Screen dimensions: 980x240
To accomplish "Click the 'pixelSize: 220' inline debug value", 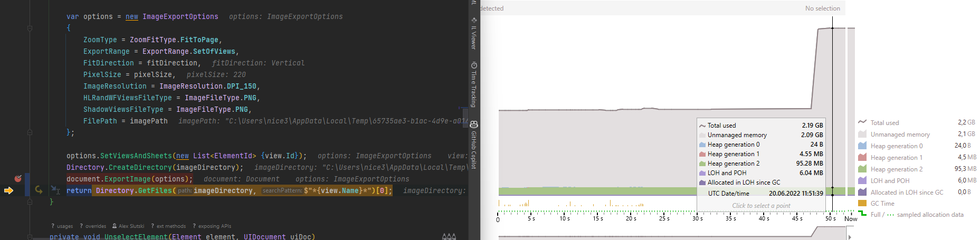I will (216, 75).
